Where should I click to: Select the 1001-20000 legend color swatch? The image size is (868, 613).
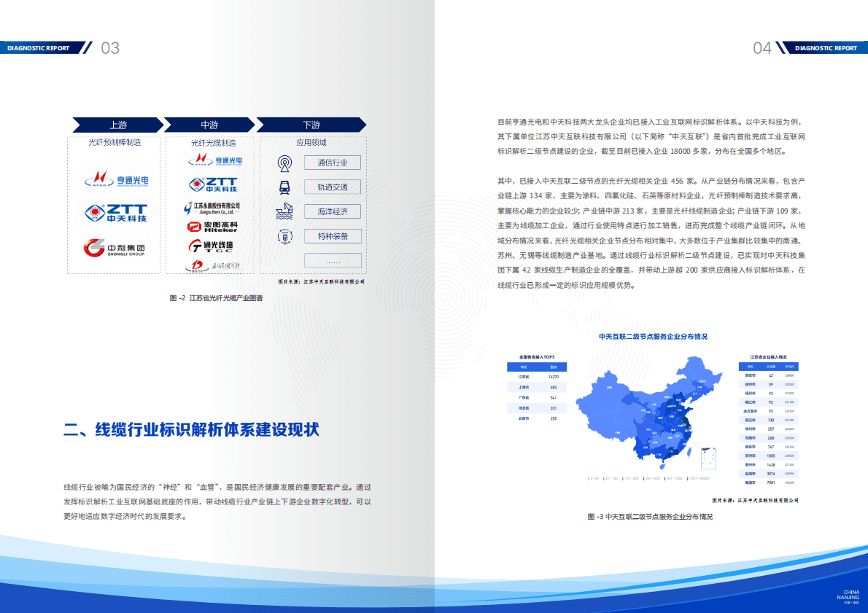coord(688,478)
